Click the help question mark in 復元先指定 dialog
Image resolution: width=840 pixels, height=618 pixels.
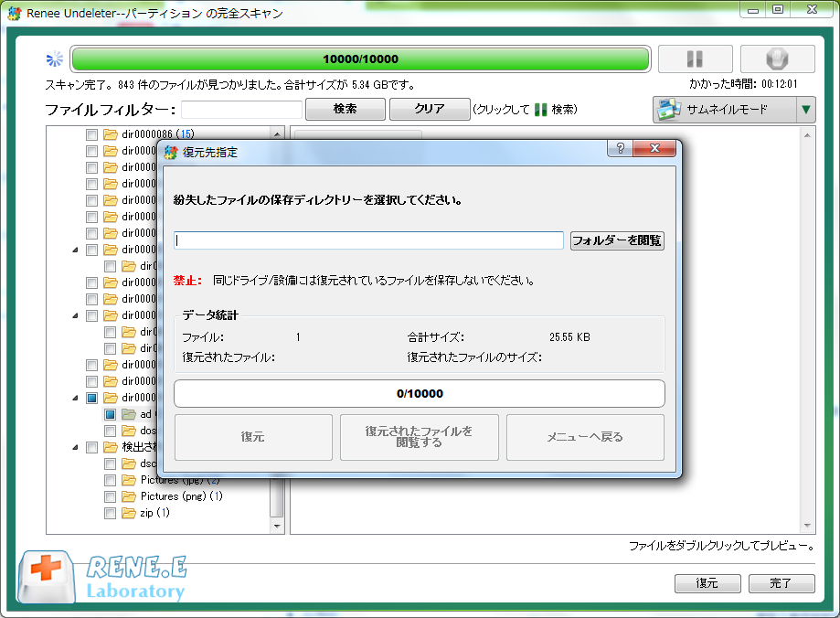pyautogui.click(x=621, y=148)
